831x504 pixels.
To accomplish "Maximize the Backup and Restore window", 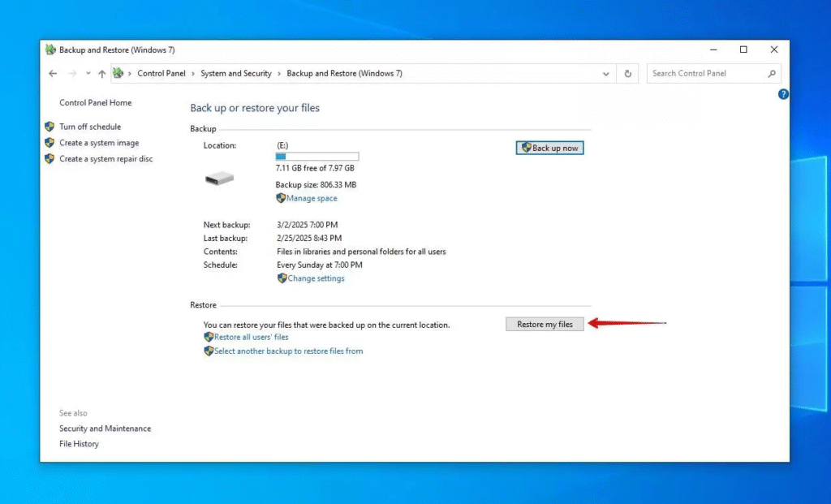I will 743,50.
